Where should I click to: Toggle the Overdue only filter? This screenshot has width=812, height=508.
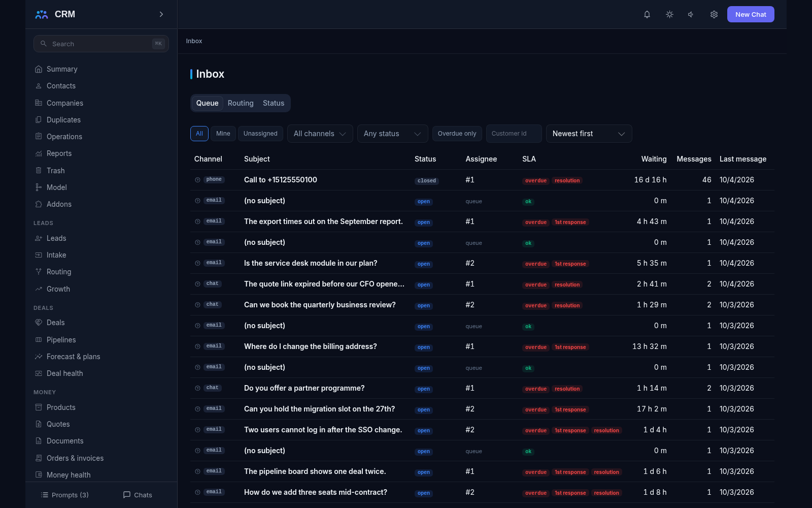click(457, 134)
